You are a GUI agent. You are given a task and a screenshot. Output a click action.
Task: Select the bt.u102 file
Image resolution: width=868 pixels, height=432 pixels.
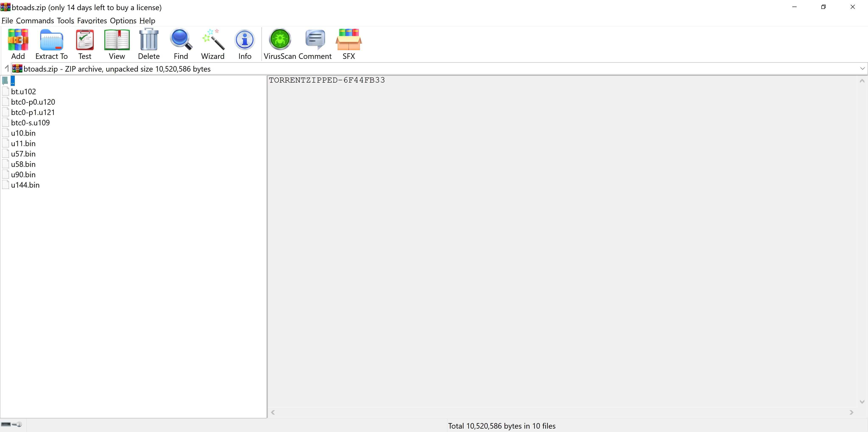coord(23,91)
